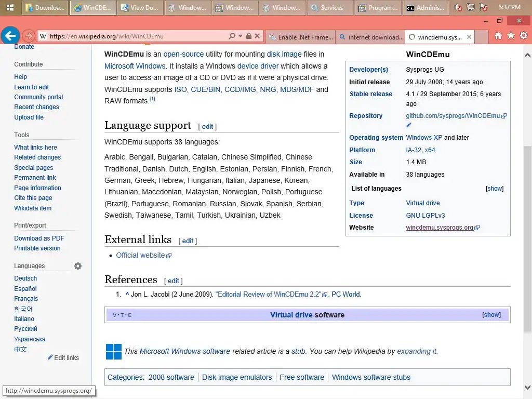532x399 pixels.
Task: Open the Wikidata item sidebar link
Action: click(33, 208)
